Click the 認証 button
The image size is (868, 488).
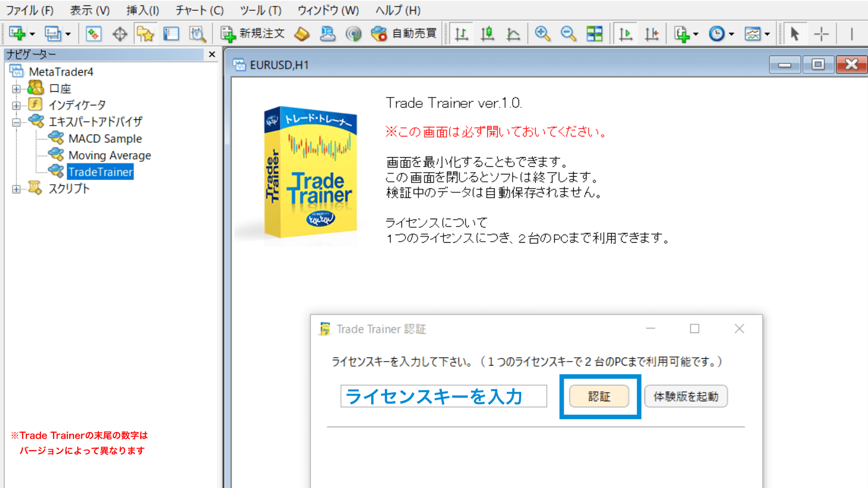599,396
